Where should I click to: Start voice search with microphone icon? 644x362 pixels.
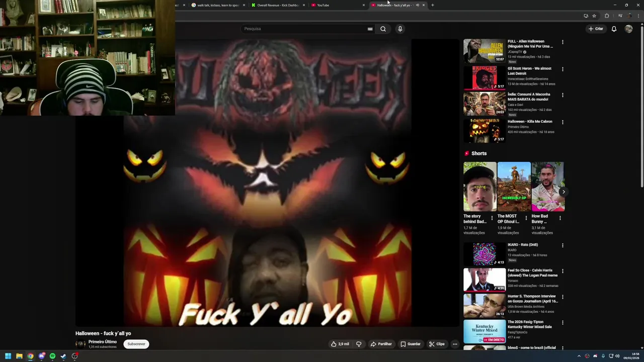tap(400, 29)
